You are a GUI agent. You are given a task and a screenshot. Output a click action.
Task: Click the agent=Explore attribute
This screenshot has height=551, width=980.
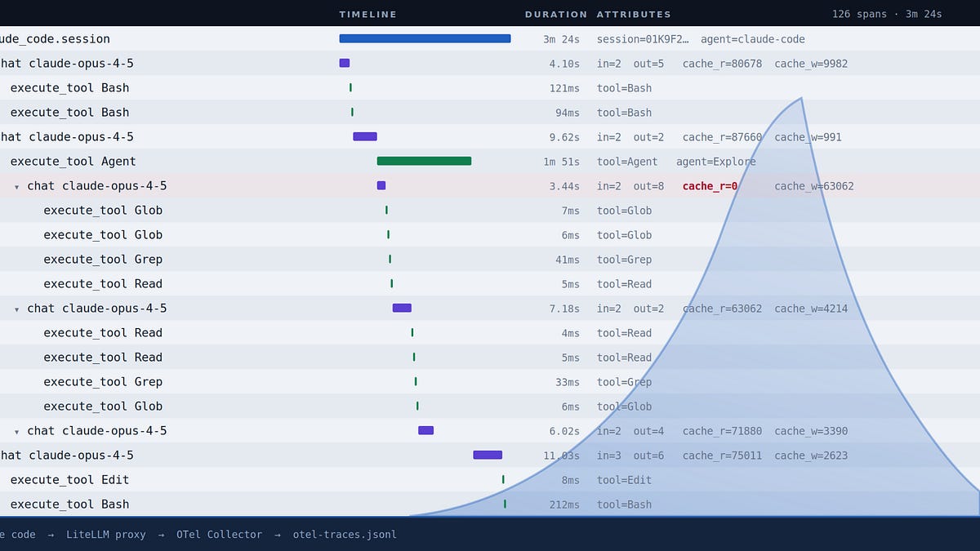click(716, 162)
